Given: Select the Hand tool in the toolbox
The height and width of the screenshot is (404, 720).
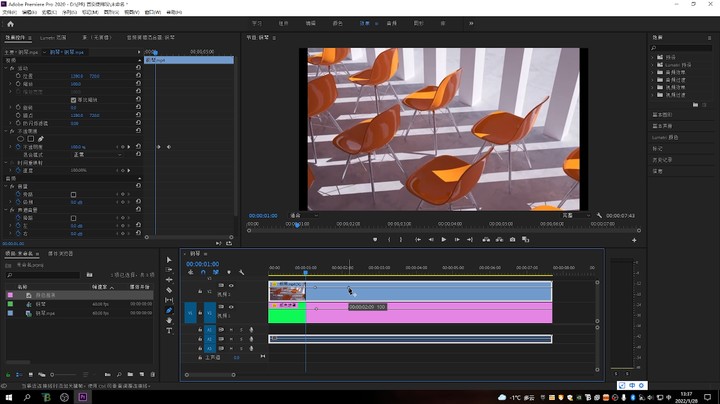Looking at the screenshot, I should (169, 320).
